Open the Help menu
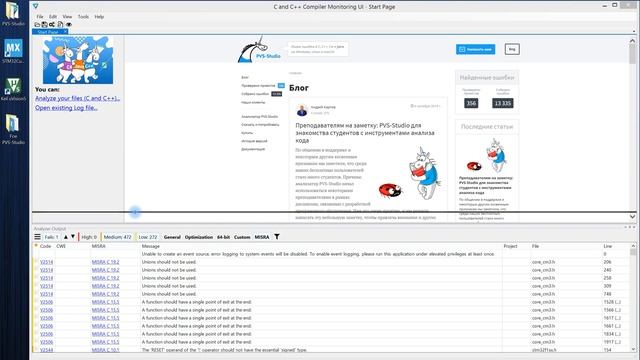Viewport: 640px width, 360px height. click(99, 17)
